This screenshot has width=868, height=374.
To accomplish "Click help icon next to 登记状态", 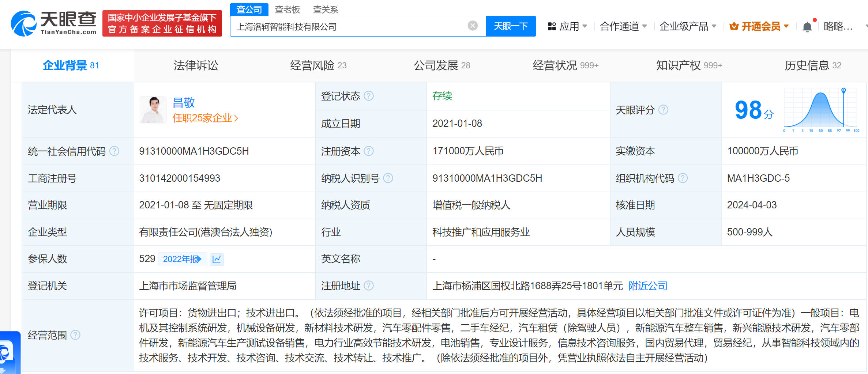I will click(x=369, y=96).
